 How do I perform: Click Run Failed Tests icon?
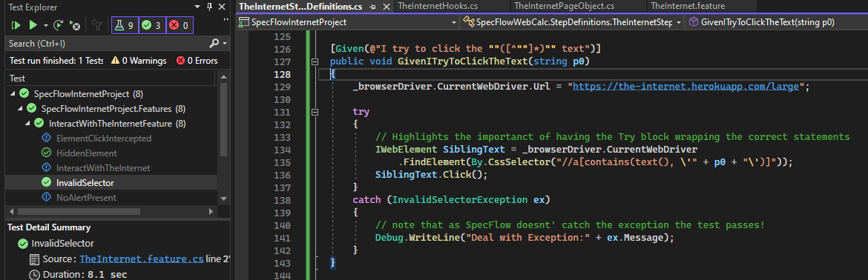pyautogui.click(x=75, y=25)
